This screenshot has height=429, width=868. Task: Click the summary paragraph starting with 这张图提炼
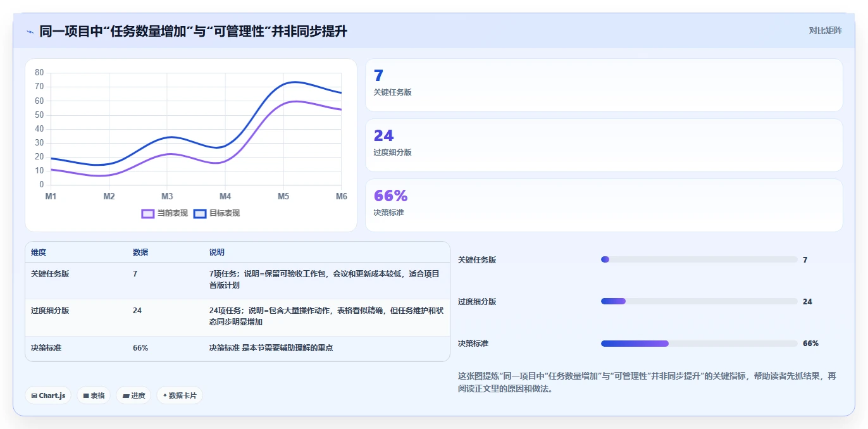[647, 382]
